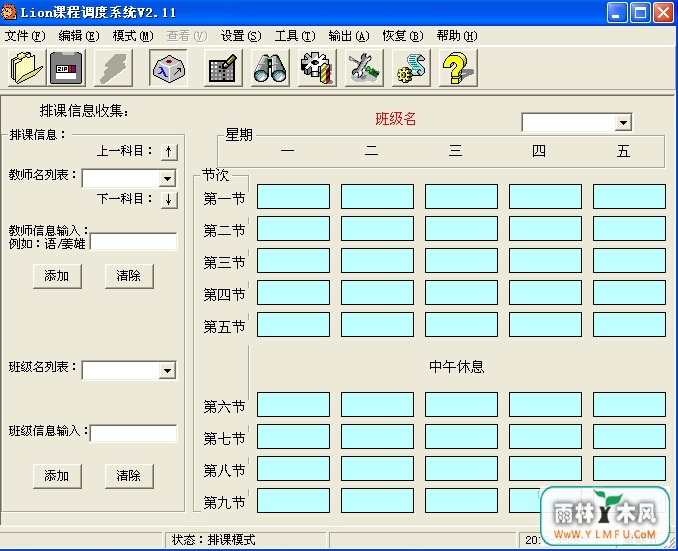This screenshot has height=551, width=678.
Task: Open the 输出(A) menu
Action: [x=349, y=36]
